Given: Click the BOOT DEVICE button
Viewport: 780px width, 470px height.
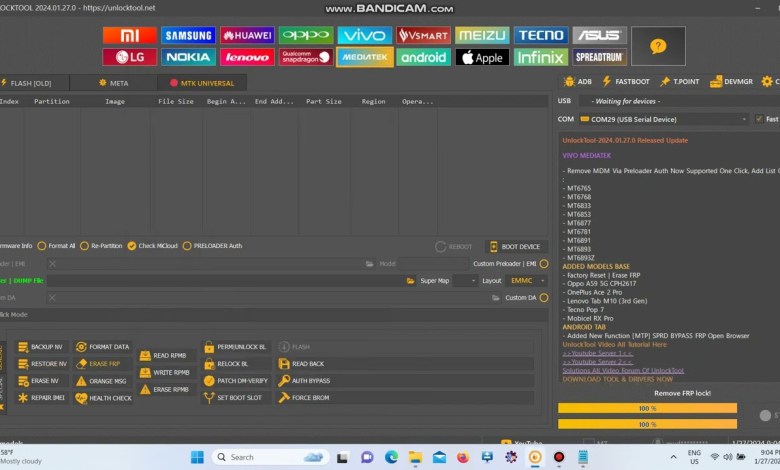Looking at the screenshot, I should (518, 247).
